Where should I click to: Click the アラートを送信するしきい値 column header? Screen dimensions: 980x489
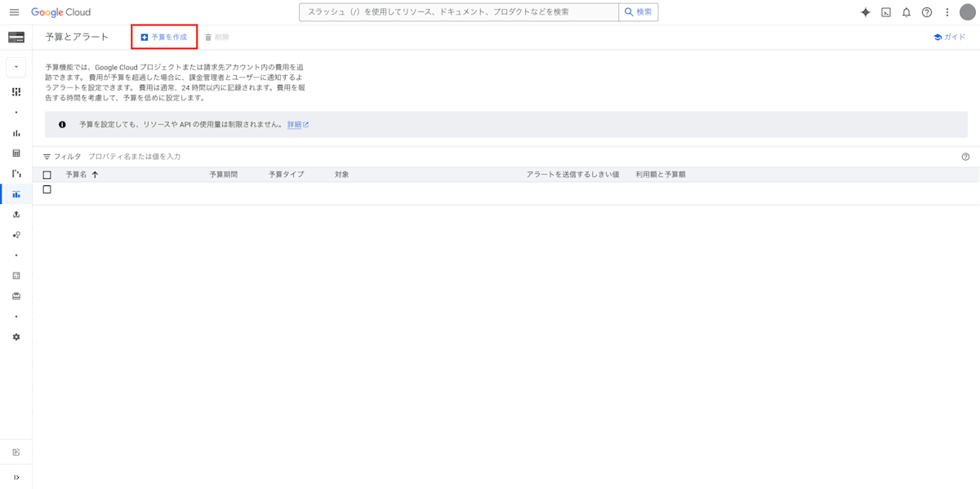click(572, 175)
